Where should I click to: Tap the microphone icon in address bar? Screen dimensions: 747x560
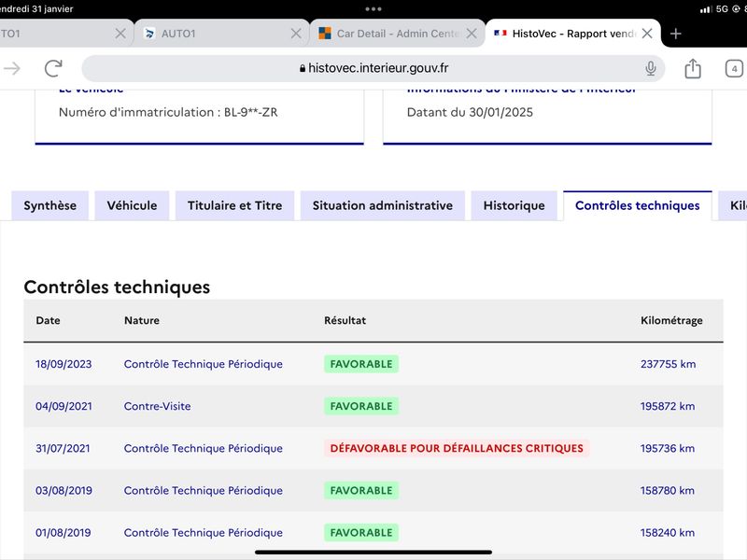650,68
